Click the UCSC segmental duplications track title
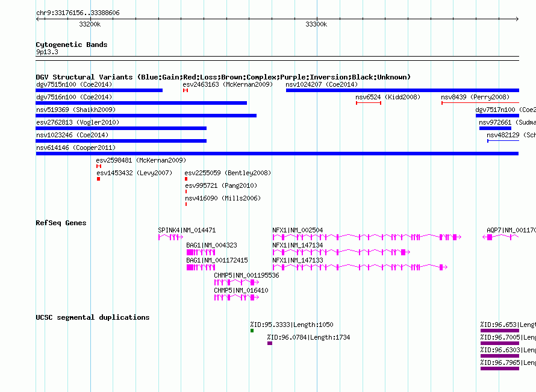Viewport: 536px width, 392px height. point(93,317)
